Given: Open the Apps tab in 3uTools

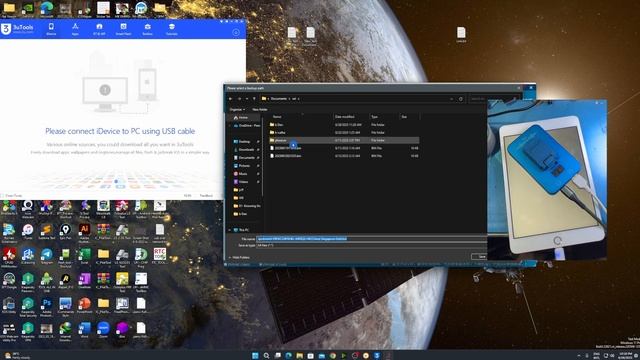Looking at the screenshot, I should (x=75, y=29).
